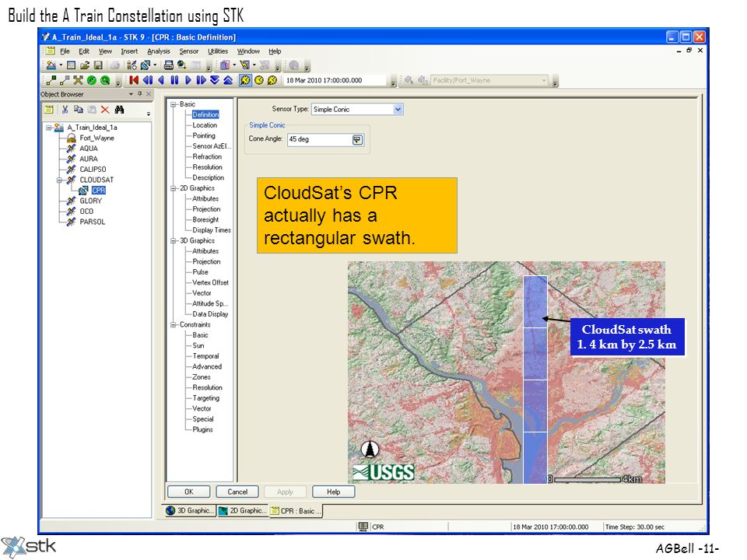
Task: Select the Fort_Wayne facility in Object Browser
Action: [96, 138]
